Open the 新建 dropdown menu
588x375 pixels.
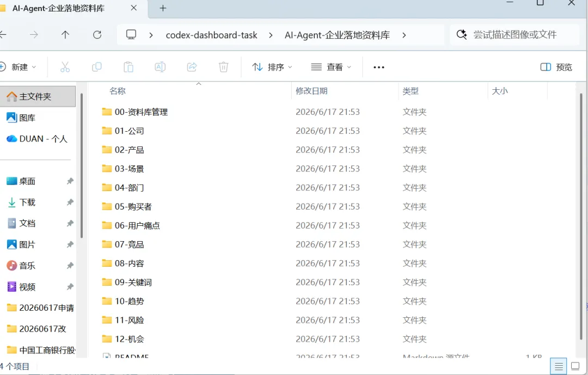[x=19, y=67]
